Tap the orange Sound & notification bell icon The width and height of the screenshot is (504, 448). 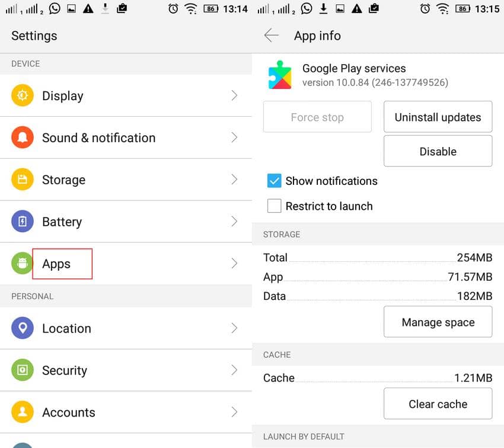coord(22,138)
